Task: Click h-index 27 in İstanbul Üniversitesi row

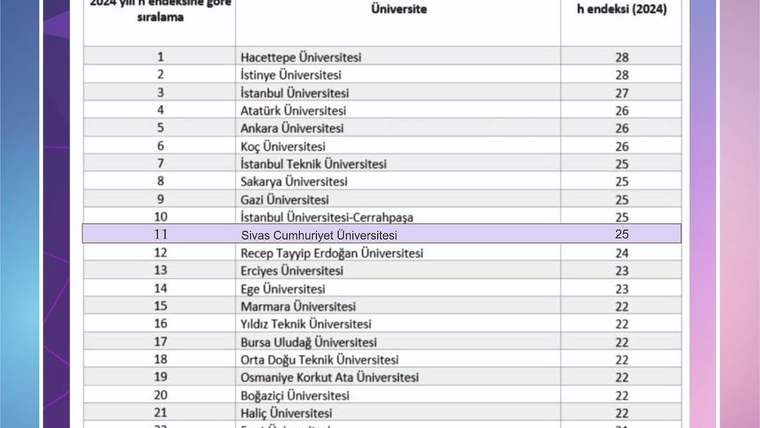Action: click(x=622, y=93)
